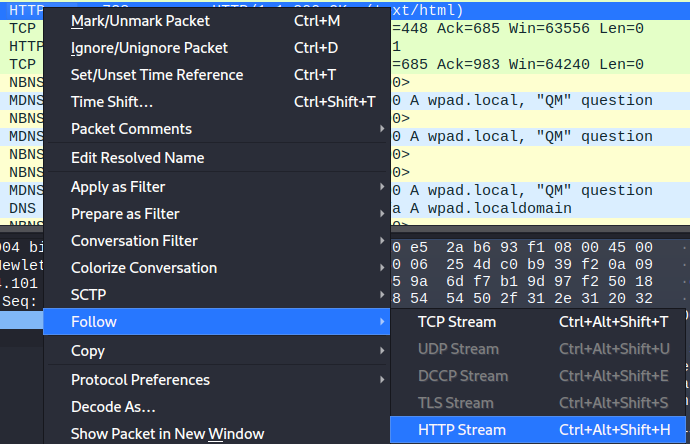
Task: Follow the TCP Stream
Action: coord(458,322)
